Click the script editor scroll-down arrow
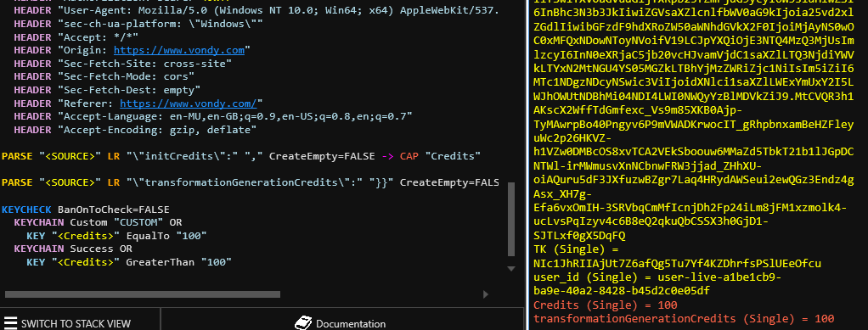This screenshot has width=868, height=330. click(x=511, y=268)
